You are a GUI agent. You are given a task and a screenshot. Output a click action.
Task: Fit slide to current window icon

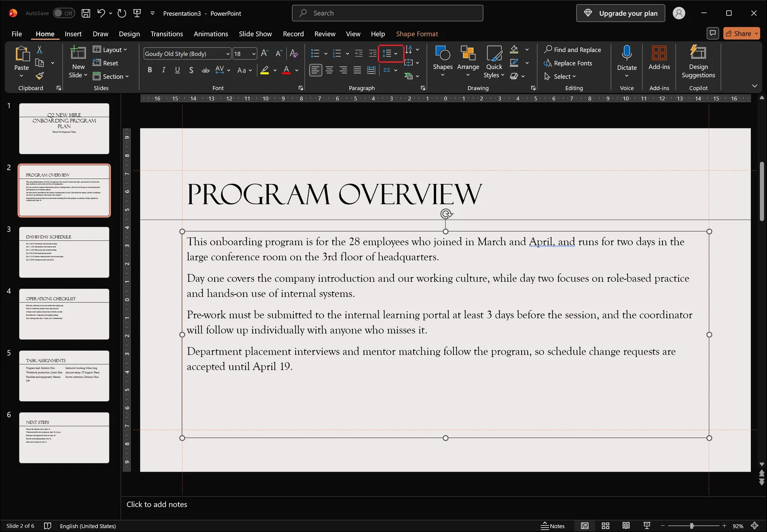point(755,526)
